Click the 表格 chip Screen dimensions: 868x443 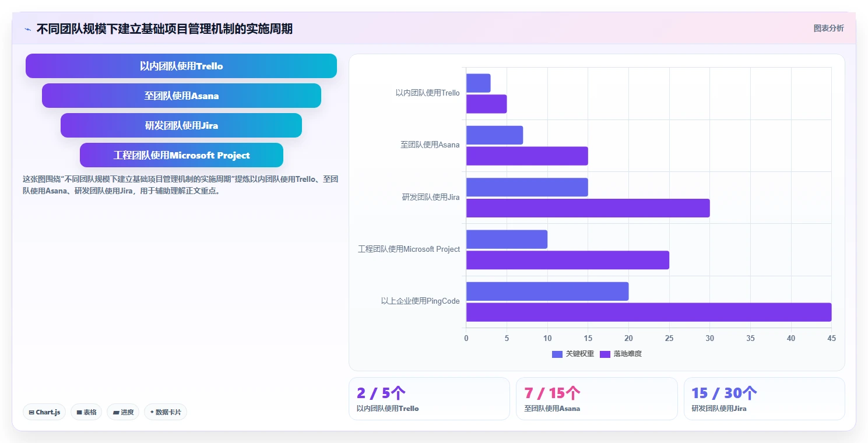coord(86,412)
